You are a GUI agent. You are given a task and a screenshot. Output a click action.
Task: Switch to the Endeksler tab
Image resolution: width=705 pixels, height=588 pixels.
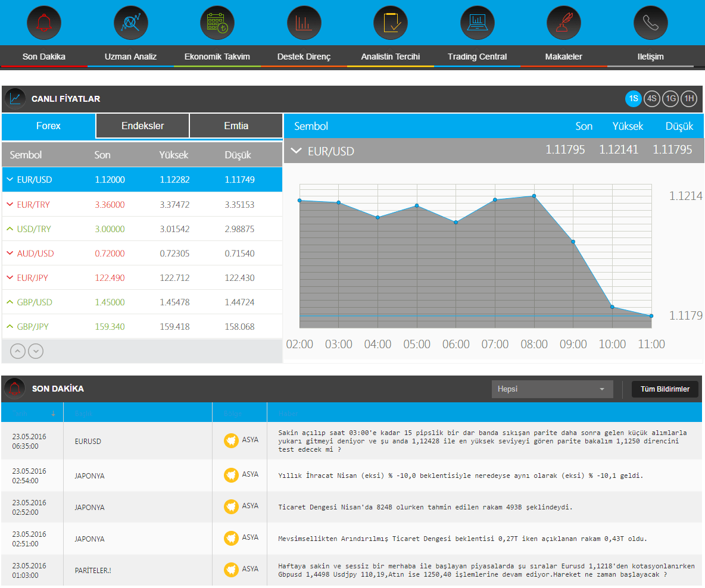click(x=142, y=126)
